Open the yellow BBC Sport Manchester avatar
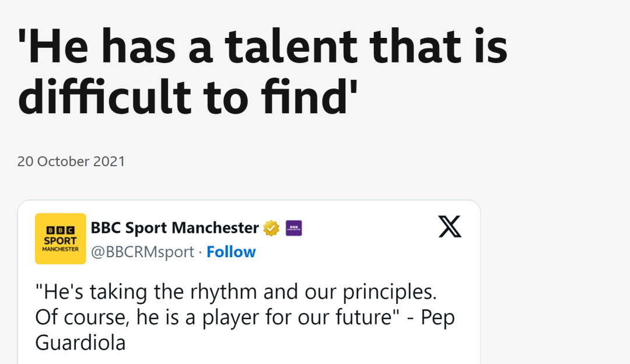The image size is (630, 364). coord(60,239)
